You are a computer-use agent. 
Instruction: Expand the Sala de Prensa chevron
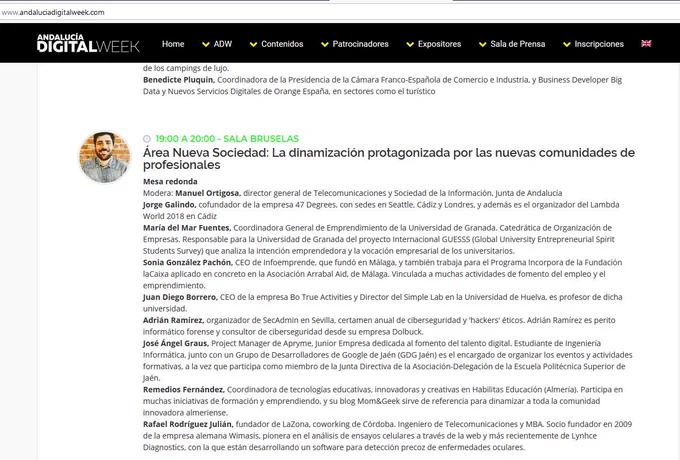[x=483, y=44]
